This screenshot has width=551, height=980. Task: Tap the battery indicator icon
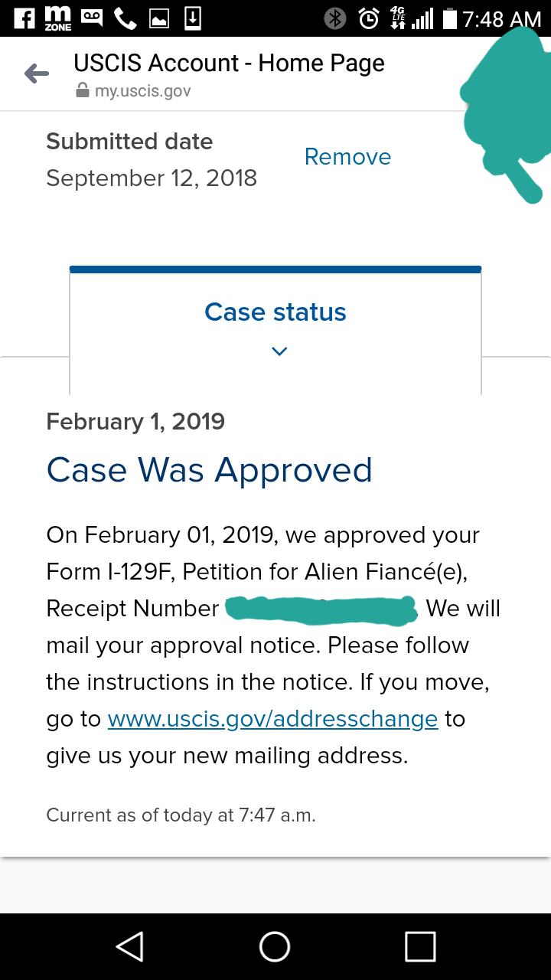[x=449, y=18]
